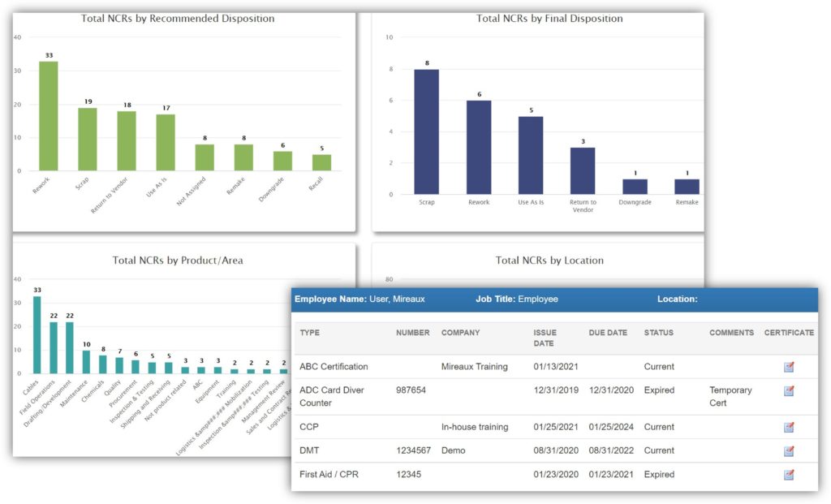Select the ABC Certification table row
Image resolution: width=831 pixels, height=504 pixels.
[x=334, y=367]
